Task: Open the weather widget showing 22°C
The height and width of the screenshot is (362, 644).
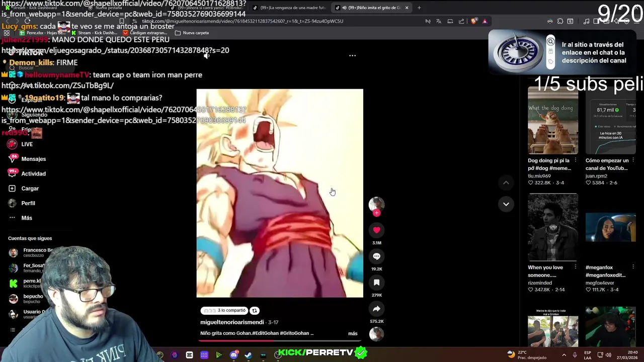Action: click(526, 354)
